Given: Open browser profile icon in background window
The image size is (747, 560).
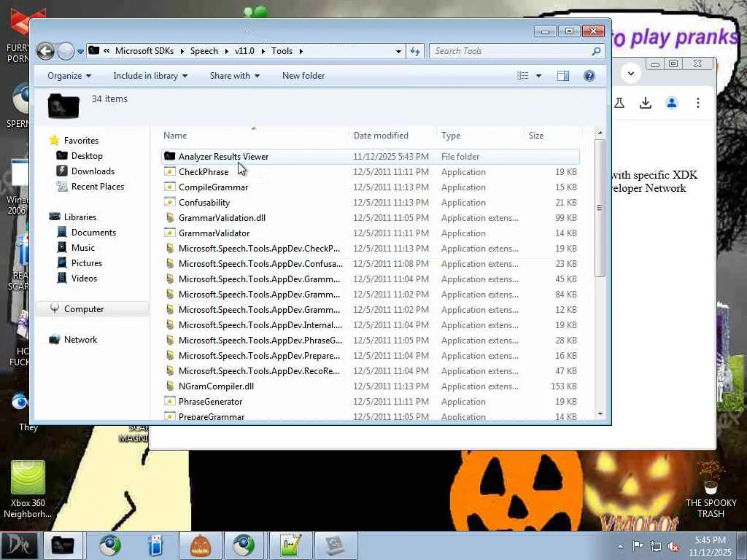Looking at the screenshot, I should 672,102.
